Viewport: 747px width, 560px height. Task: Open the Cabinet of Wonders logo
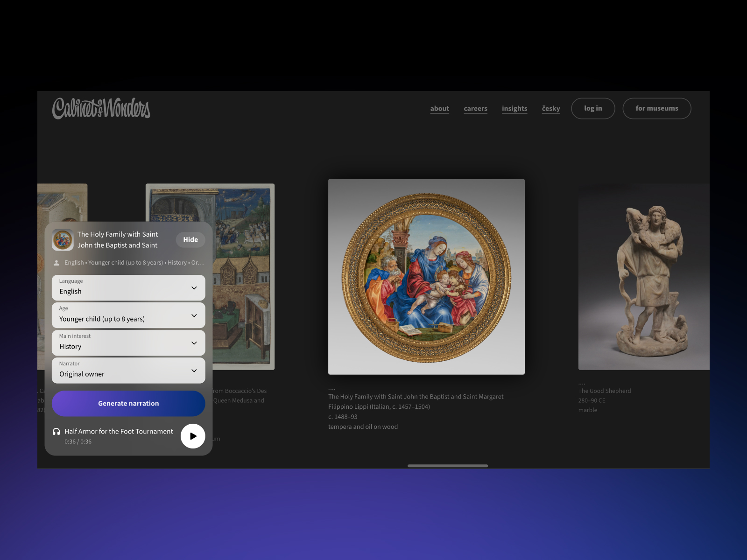[x=100, y=109]
